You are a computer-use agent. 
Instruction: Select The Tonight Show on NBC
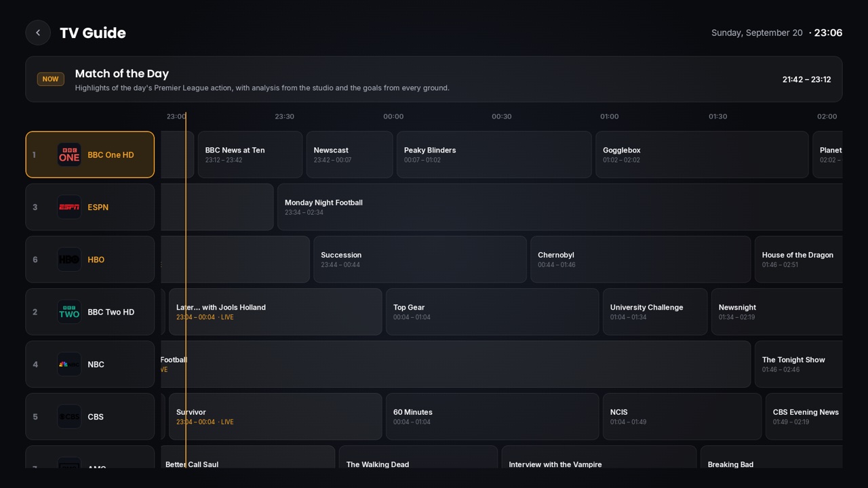pos(798,365)
